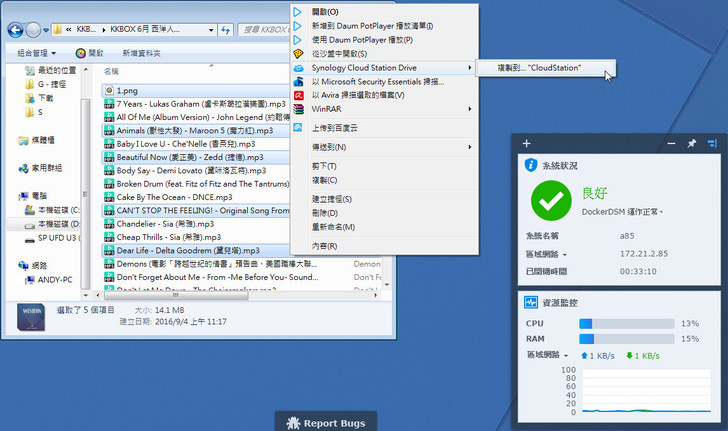The image size is (728, 431).
Task: Select 最近的位置 in navigation pane
Action: (x=51, y=70)
